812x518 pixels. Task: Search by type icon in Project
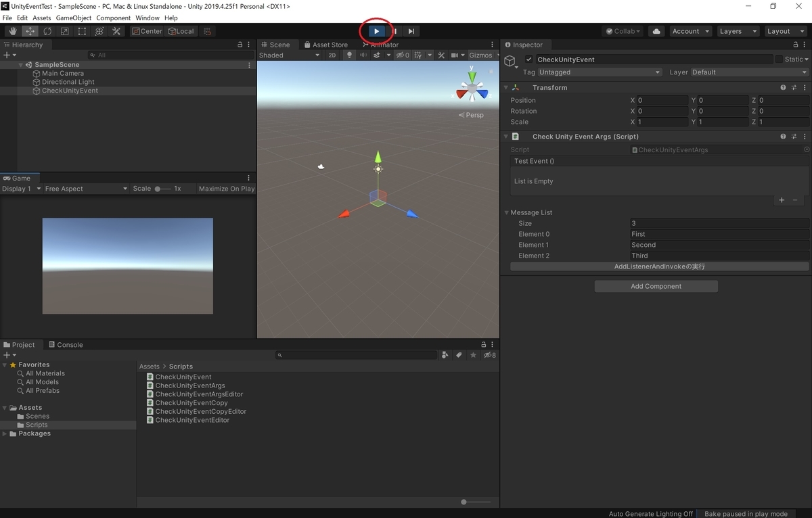coord(445,355)
